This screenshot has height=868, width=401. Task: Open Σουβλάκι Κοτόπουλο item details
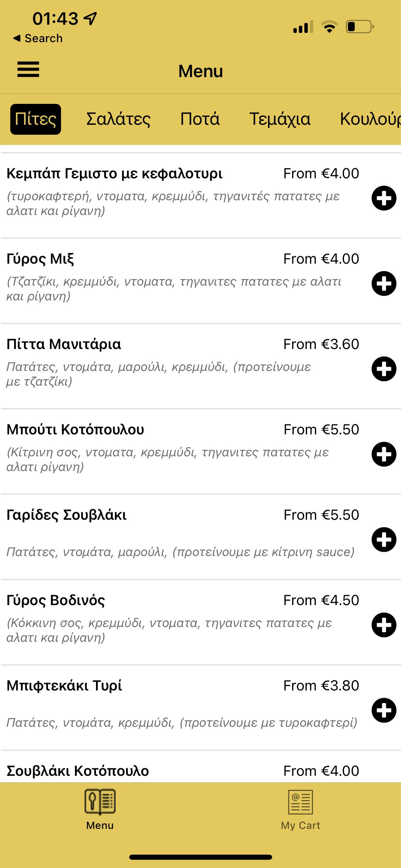tap(78, 771)
